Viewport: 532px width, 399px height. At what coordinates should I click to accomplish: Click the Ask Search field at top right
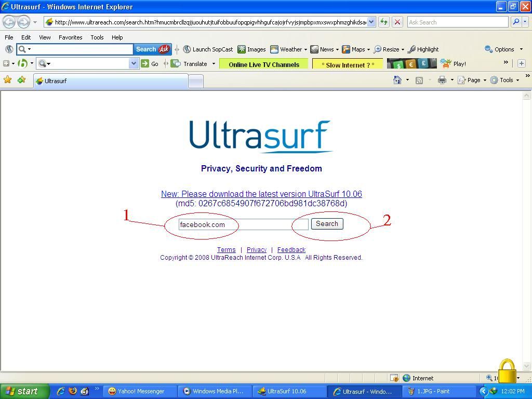point(458,22)
